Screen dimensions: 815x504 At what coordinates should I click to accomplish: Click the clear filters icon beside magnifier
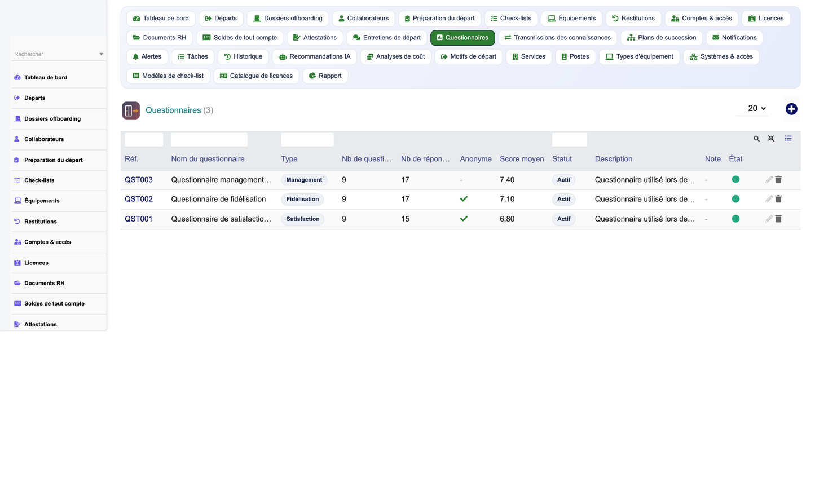pos(771,139)
